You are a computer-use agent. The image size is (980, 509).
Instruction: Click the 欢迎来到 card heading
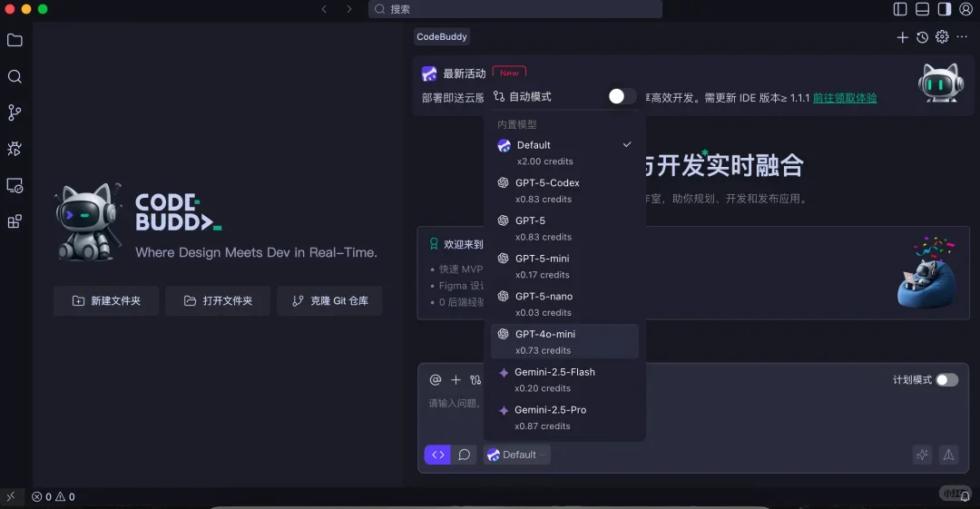(x=463, y=244)
